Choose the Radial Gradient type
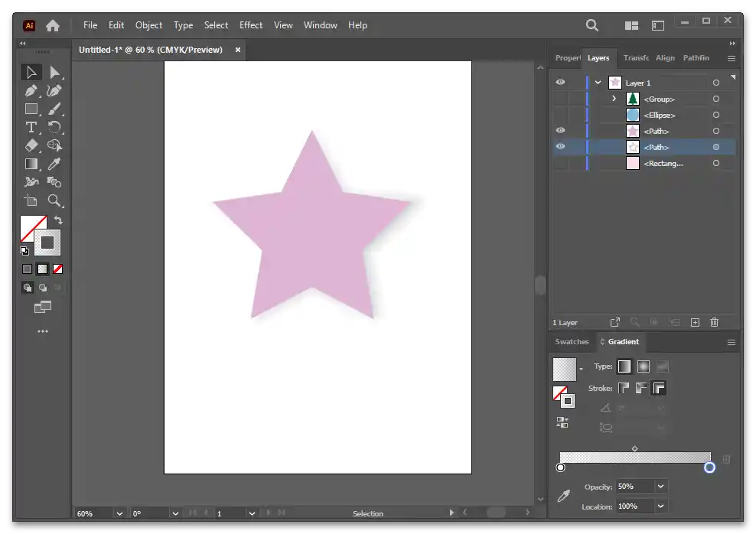Screen dimensions: 756x534 pos(644,366)
